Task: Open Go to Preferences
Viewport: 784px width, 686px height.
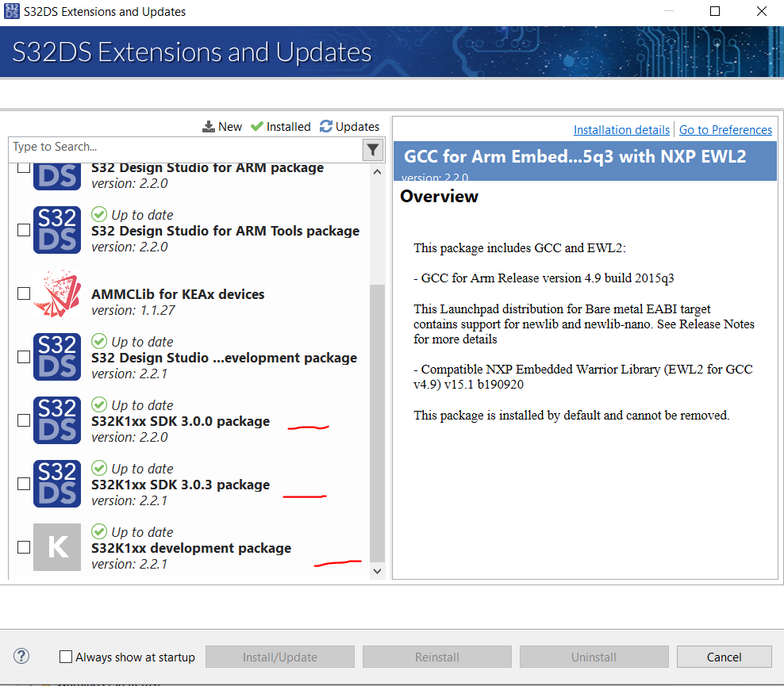Action: 725,129
